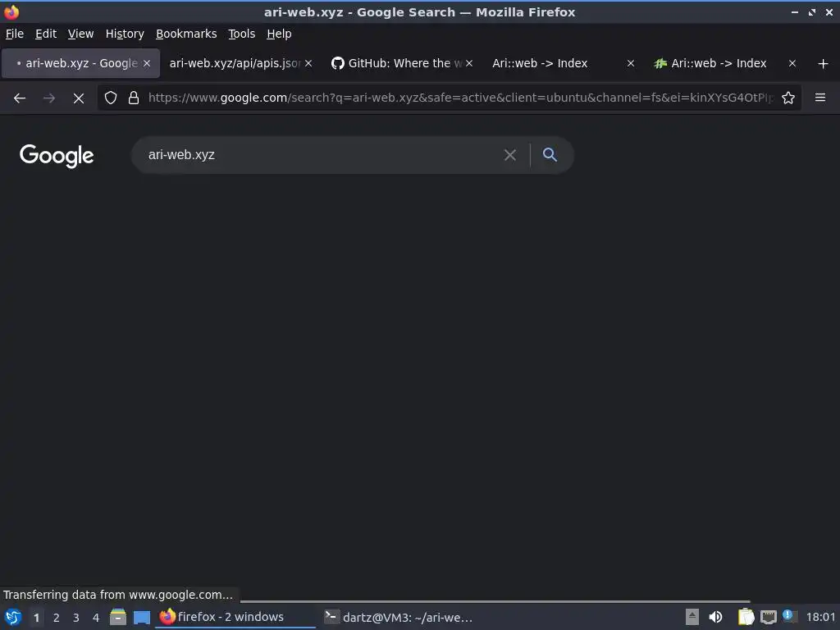840x630 pixels.
Task: Close the GitHub tab
Action: [469, 64]
